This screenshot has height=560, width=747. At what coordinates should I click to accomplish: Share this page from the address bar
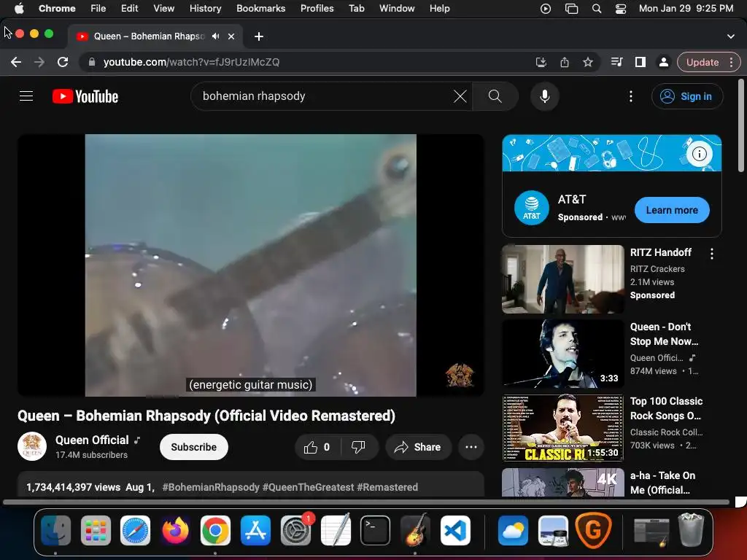564,63
